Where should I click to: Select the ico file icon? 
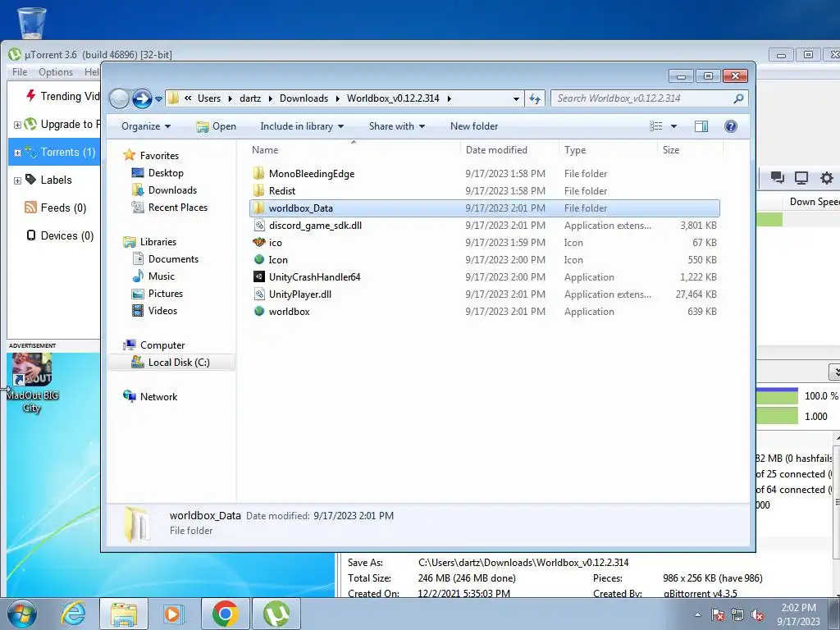pos(259,242)
